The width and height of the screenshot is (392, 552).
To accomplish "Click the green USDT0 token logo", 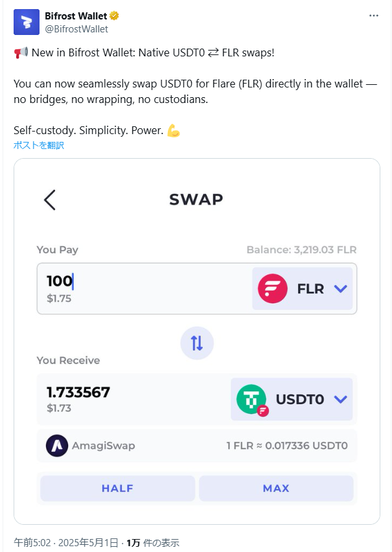I will [251, 399].
